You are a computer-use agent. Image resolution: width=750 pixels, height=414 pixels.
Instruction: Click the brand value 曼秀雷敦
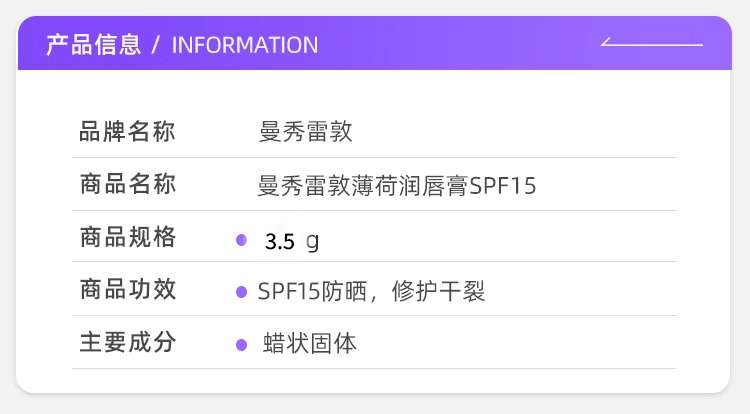(x=305, y=132)
